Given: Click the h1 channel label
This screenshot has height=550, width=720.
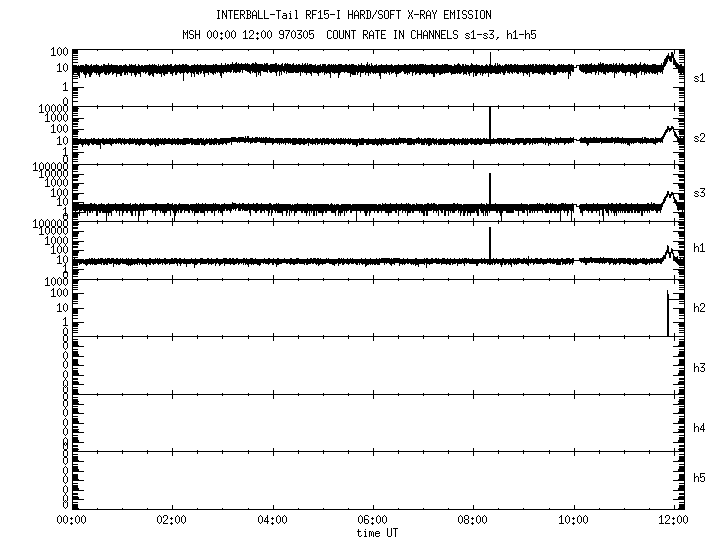Looking at the screenshot, I should point(700,248).
